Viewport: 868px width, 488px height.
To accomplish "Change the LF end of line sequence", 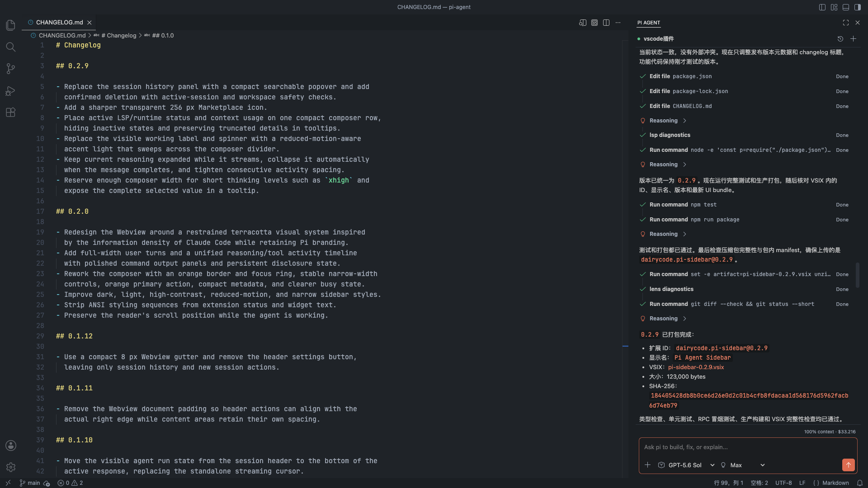I will point(802,483).
